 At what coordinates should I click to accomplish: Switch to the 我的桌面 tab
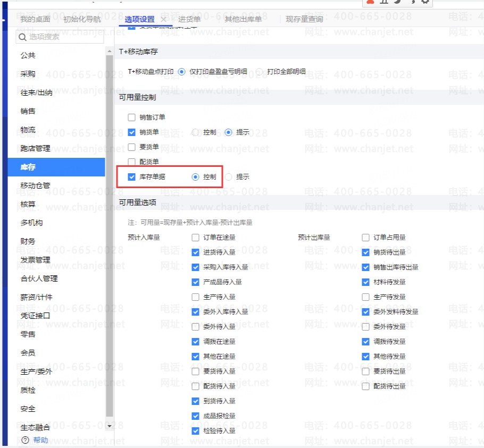[35, 20]
